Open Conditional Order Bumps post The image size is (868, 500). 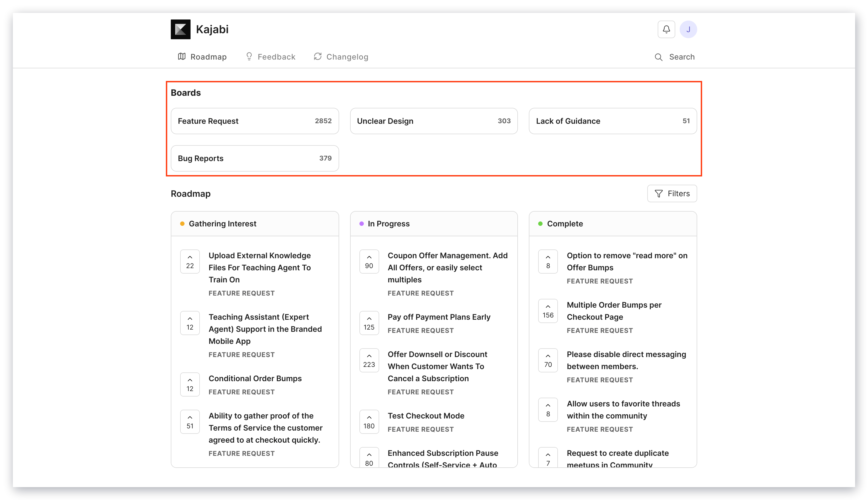click(x=255, y=378)
